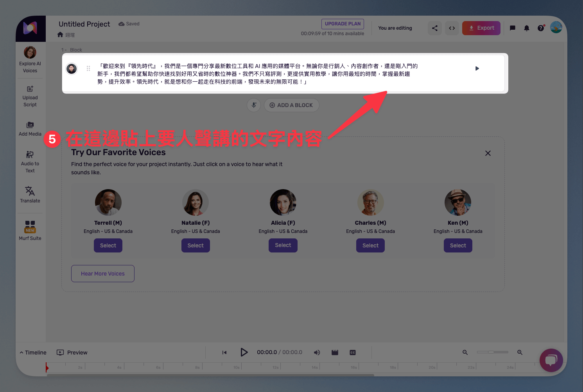
Task: Open Upload Script tool
Action: 30,96
